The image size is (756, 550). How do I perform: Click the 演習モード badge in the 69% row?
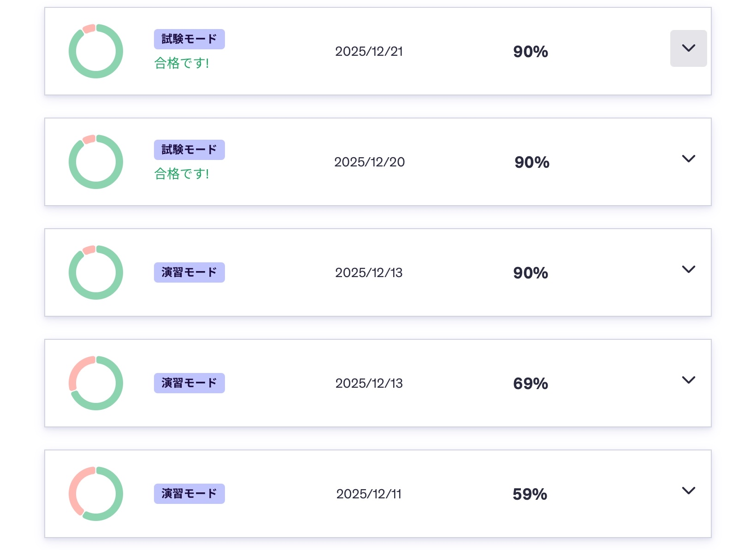pos(189,383)
